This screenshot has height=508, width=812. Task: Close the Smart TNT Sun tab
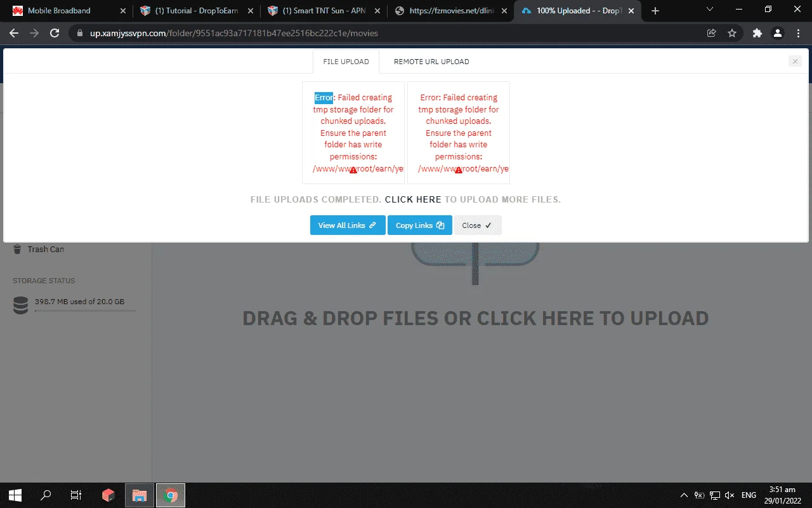(x=377, y=11)
